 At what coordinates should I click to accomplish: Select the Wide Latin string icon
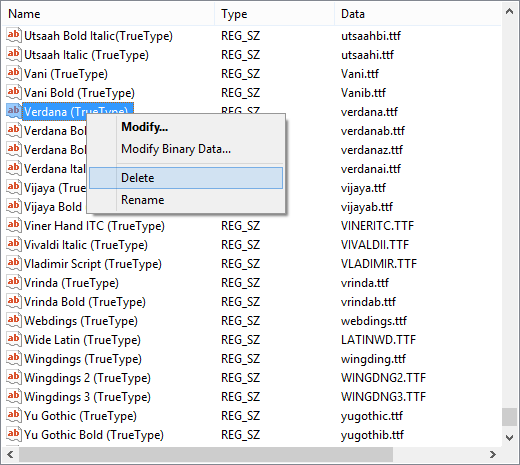pos(13,339)
